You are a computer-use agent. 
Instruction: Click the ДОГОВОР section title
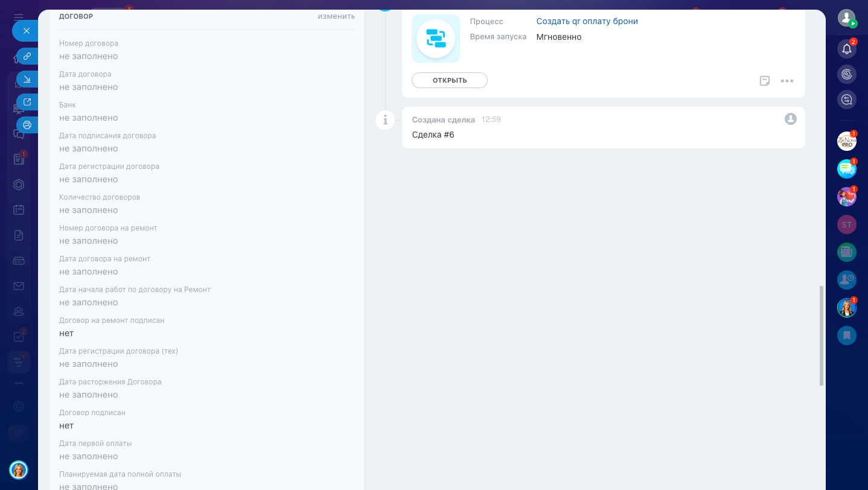point(76,16)
